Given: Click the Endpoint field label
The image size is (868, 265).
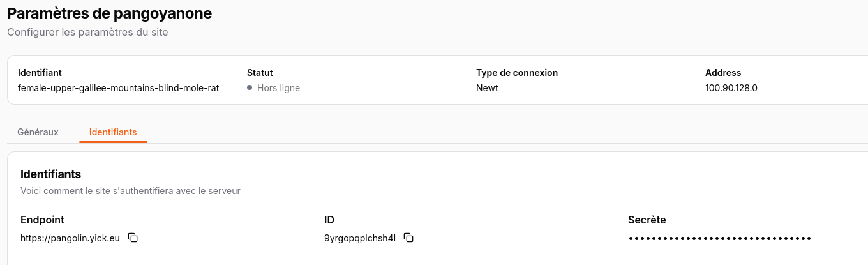Looking at the screenshot, I should pos(42,220).
